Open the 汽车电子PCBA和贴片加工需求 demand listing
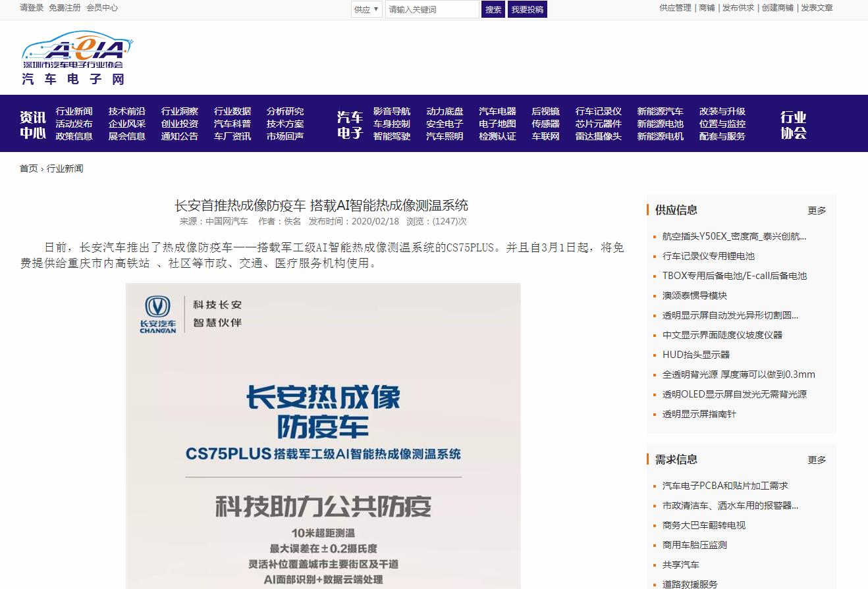The image size is (868, 589). 725,486
